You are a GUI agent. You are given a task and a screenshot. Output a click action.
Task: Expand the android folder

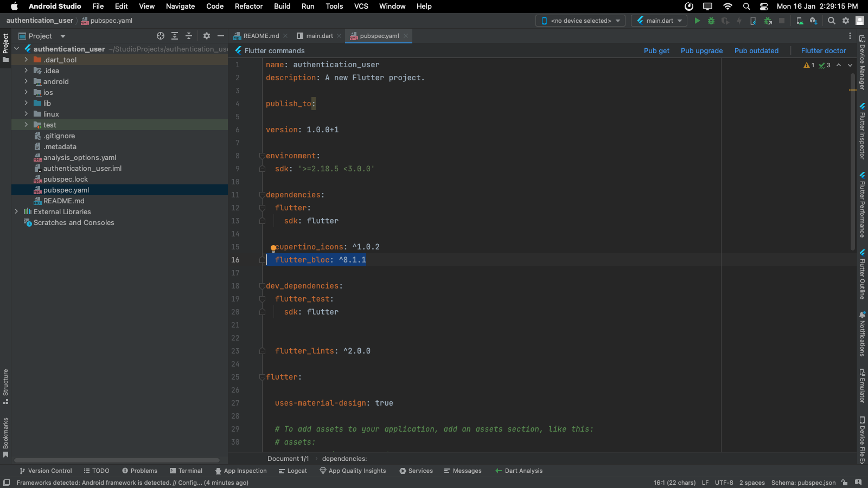26,81
